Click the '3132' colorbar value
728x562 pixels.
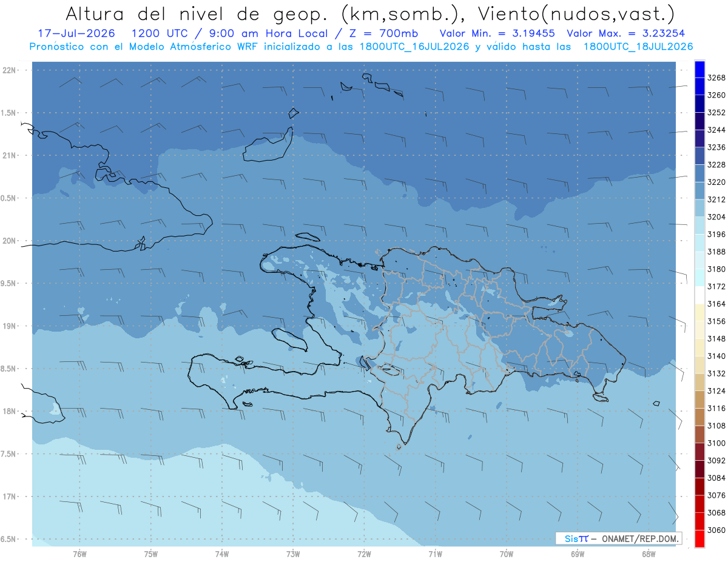pyautogui.click(x=716, y=373)
